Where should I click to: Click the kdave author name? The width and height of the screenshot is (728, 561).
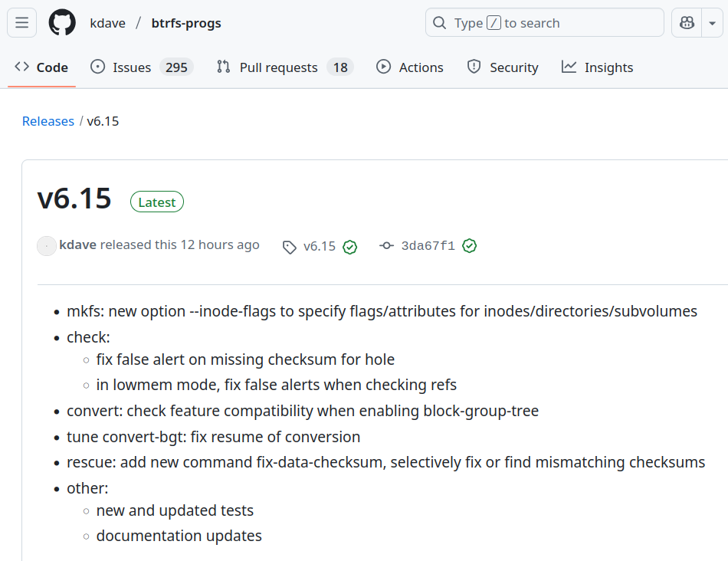coord(77,244)
